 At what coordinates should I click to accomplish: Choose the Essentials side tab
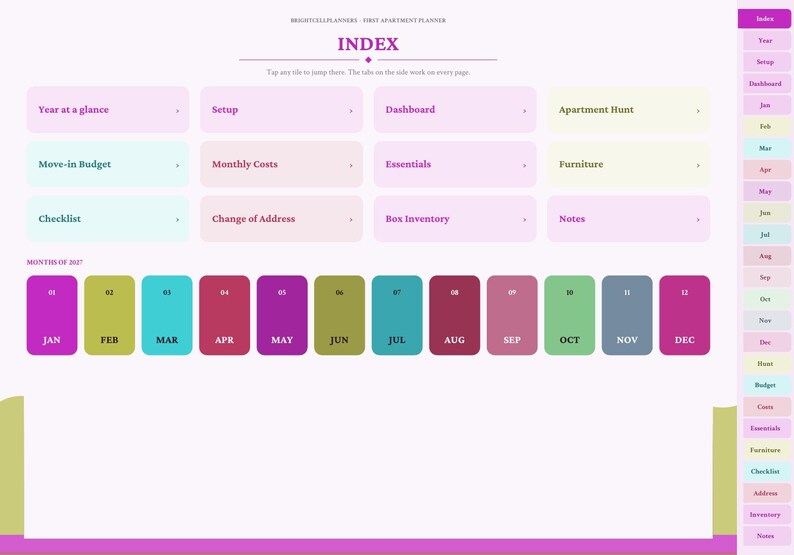pyautogui.click(x=767, y=428)
